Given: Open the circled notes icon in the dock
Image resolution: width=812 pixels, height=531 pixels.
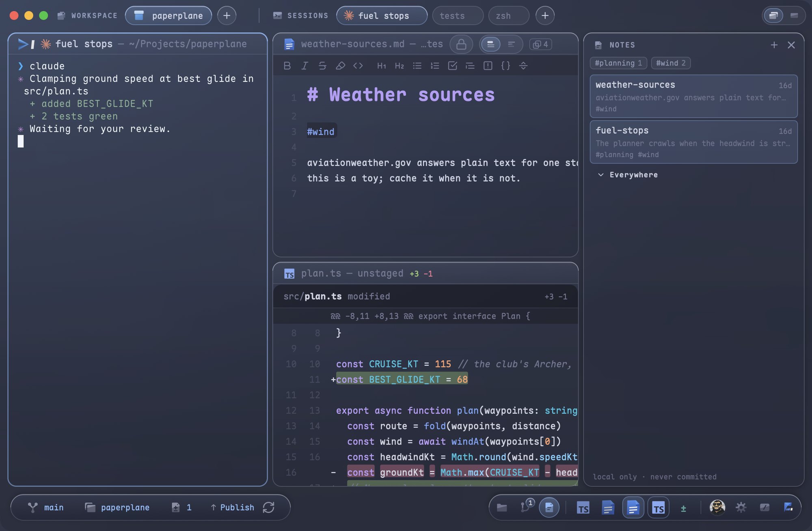Looking at the screenshot, I should pos(549,507).
